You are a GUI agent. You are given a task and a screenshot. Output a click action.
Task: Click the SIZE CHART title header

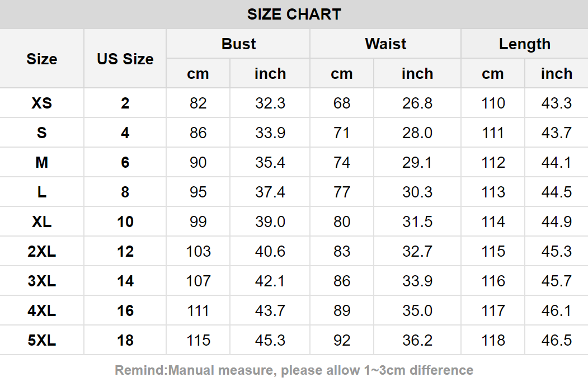tap(294, 15)
